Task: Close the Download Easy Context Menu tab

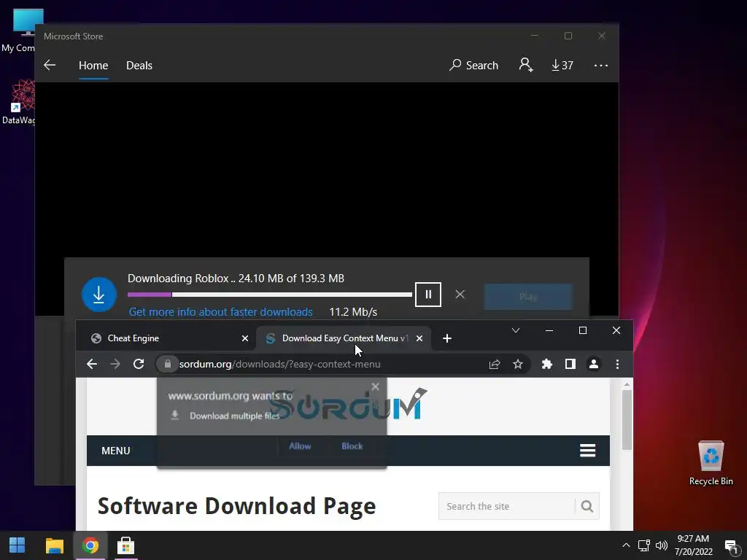Action: click(x=419, y=338)
